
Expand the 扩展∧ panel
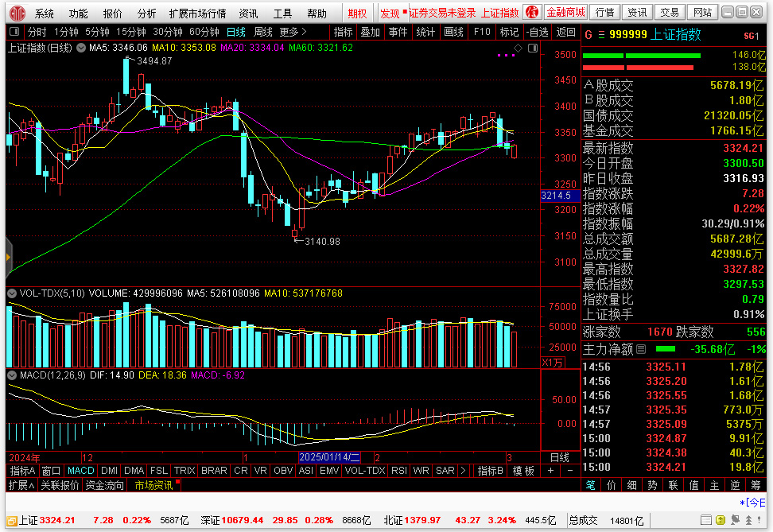pos(21,485)
